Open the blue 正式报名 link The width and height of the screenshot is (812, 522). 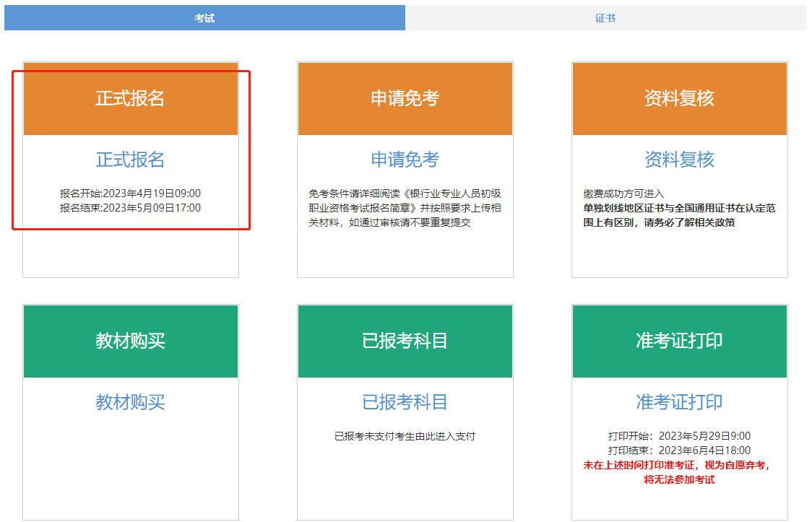131,160
